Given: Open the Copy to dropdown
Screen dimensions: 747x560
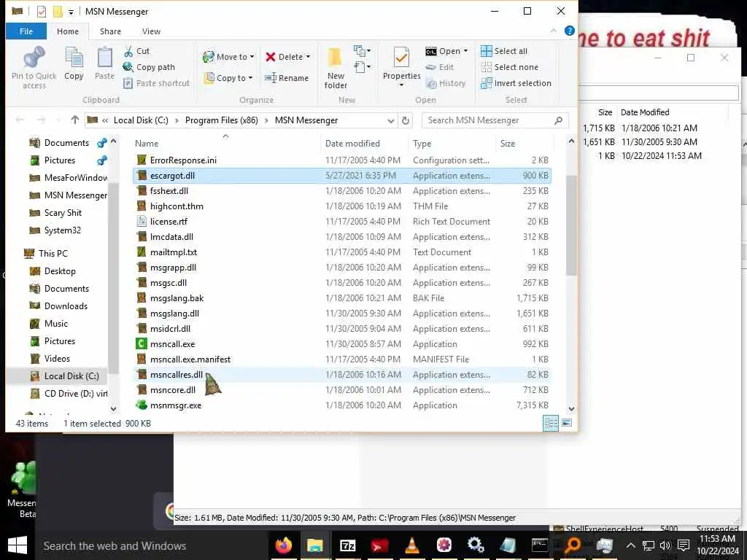Looking at the screenshot, I should pyautogui.click(x=228, y=78).
